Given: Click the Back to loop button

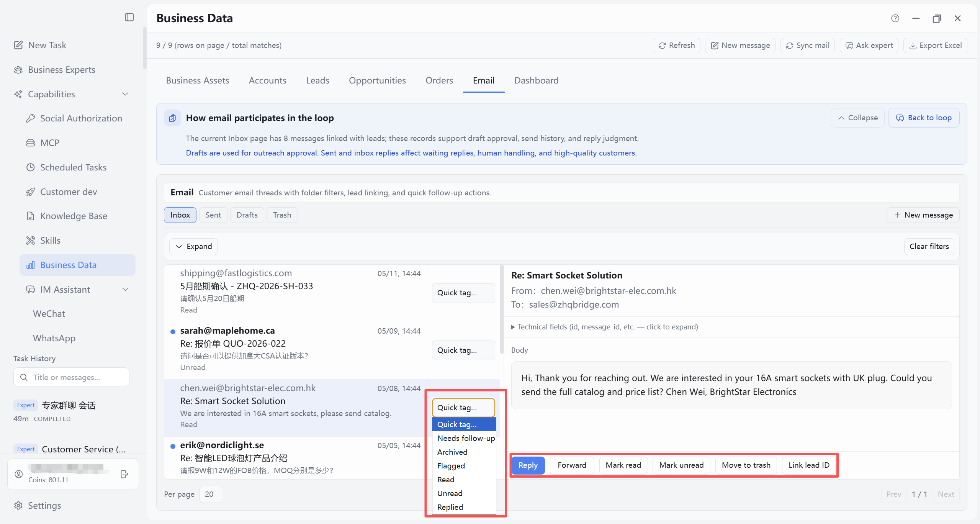Looking at the screenshot, I should coord(924,118).
